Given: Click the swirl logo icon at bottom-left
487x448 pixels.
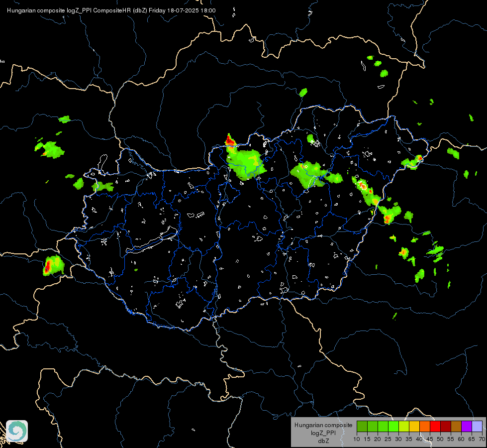Looking at the screenshot, I should click(17, 431).
